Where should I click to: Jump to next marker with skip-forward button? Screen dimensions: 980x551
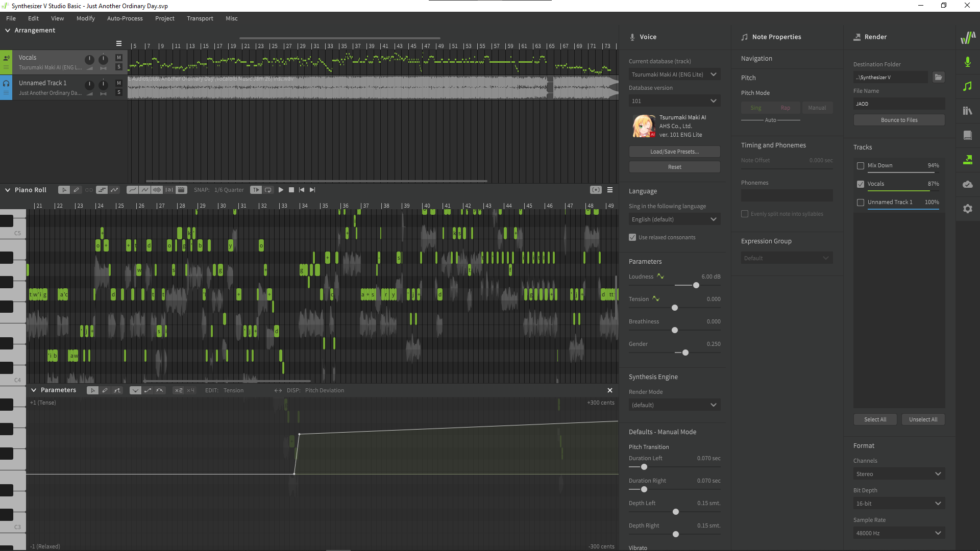point(312,190)
